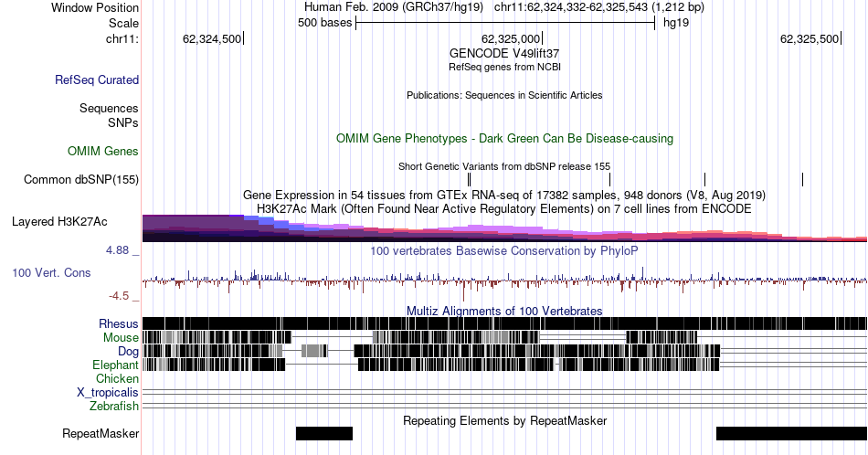
Task: Click 'Short Genetic Variants from dbSNP' title
Action: pyautogui.click(x=504, y=166)
